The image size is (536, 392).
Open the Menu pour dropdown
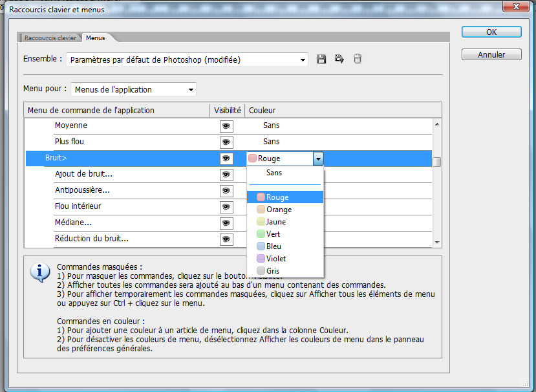pos(133,90)
